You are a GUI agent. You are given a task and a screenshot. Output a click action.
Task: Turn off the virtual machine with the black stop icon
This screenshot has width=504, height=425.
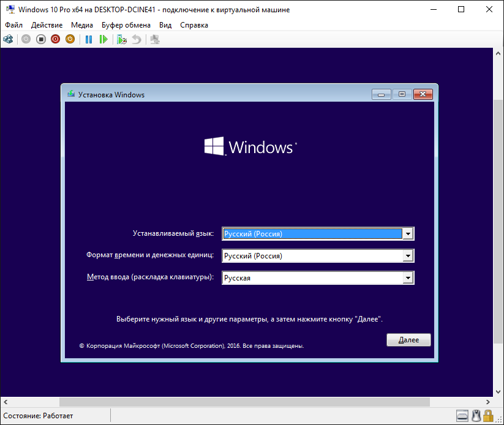[x=41, y=39]
